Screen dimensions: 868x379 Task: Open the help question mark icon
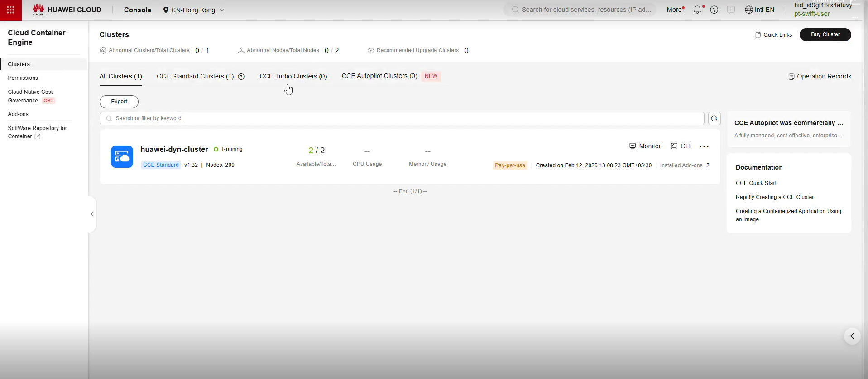[714, 10]
